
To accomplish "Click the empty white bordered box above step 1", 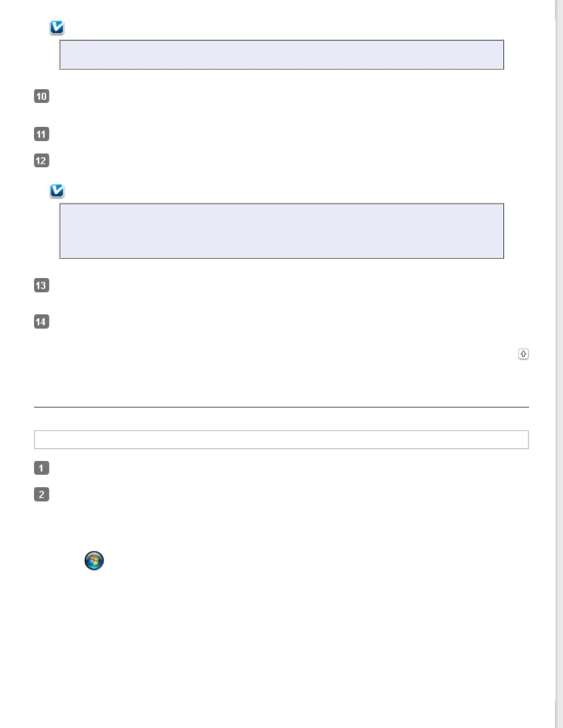I will tap(281, 439).
